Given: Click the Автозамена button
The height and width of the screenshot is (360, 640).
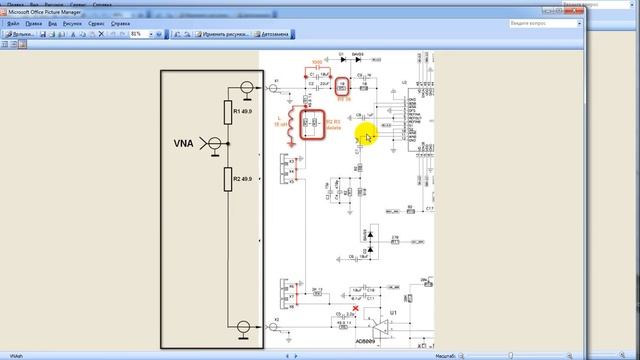Looking at the screenshot, I should tap(271, 34).
